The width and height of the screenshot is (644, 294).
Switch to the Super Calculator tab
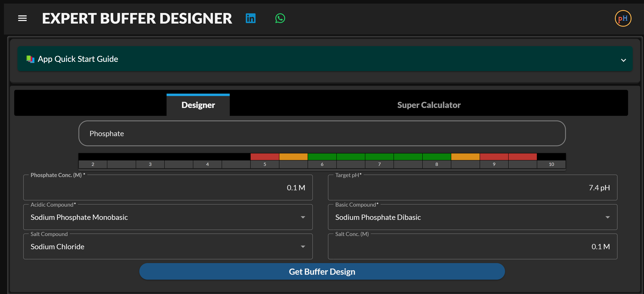pyautogui.click(x=429, y=105)
